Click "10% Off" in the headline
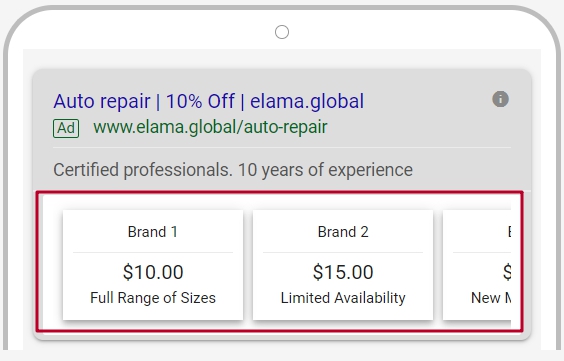 tap(200, 101)
